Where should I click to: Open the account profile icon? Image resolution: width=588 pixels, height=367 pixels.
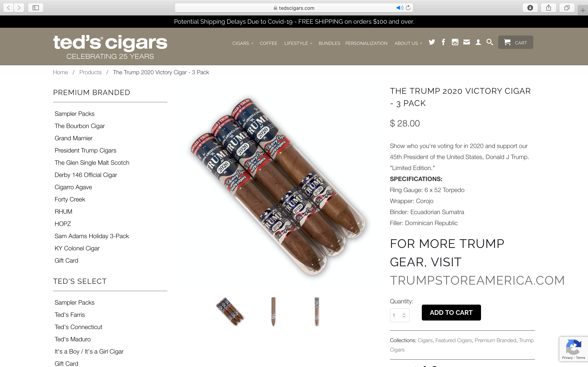[x=478, y=42]
